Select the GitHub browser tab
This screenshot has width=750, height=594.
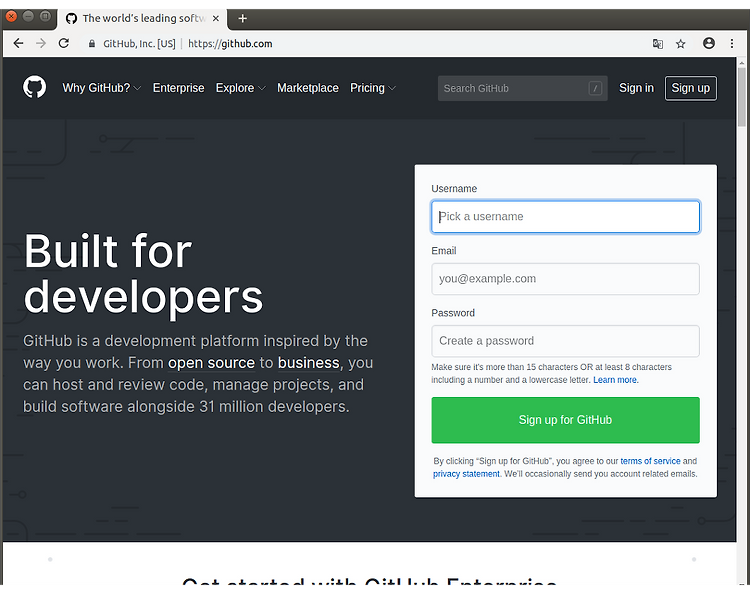pyautogui.click(x=143, y=18)
